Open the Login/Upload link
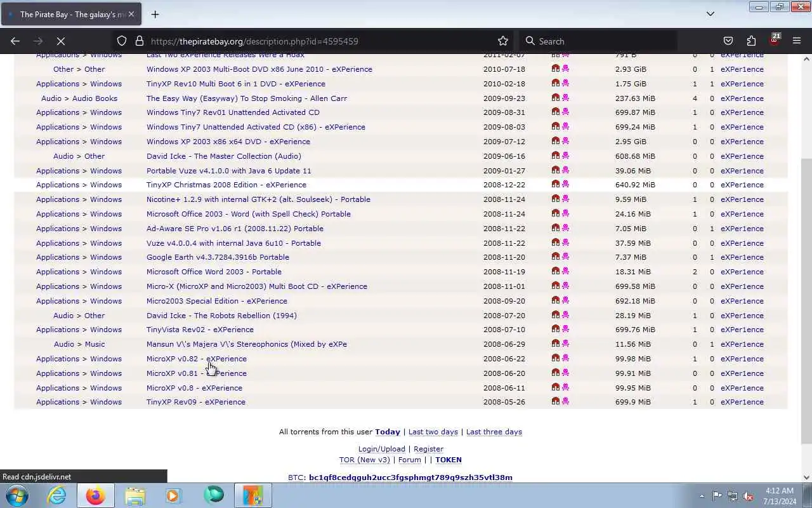The width and height of the screenshot is (812, 508). [x=381, y=449]
